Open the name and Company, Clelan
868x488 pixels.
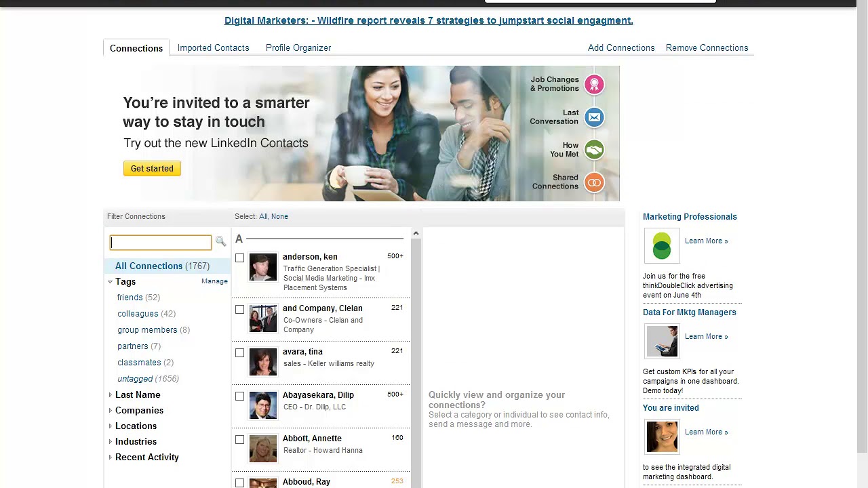click(323, 308)
